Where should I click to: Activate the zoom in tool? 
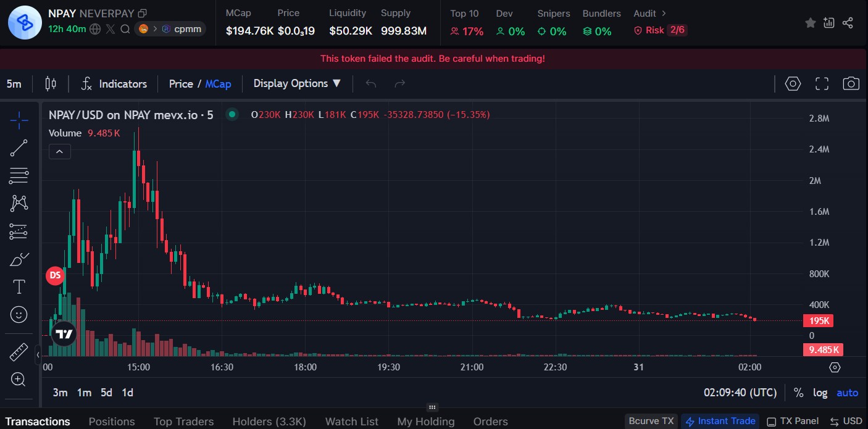[19, 380]
